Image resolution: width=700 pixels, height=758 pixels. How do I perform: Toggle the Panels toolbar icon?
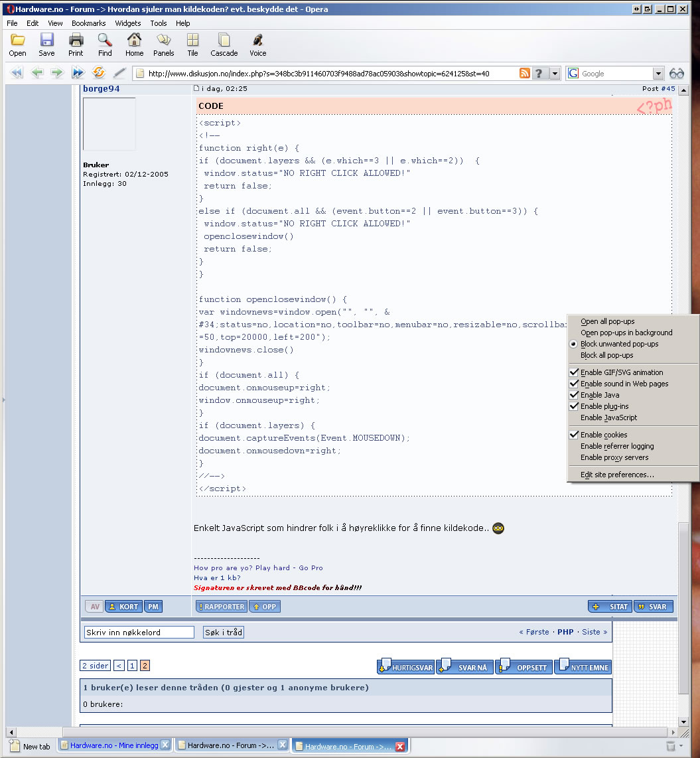pyautogui.click(x=164, y=40)
